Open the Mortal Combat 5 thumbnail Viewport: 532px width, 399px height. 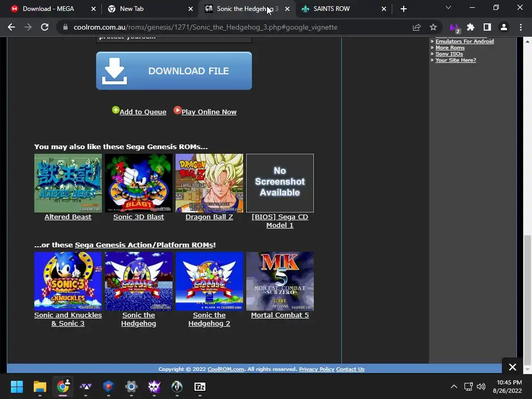[x=280, y=281]
